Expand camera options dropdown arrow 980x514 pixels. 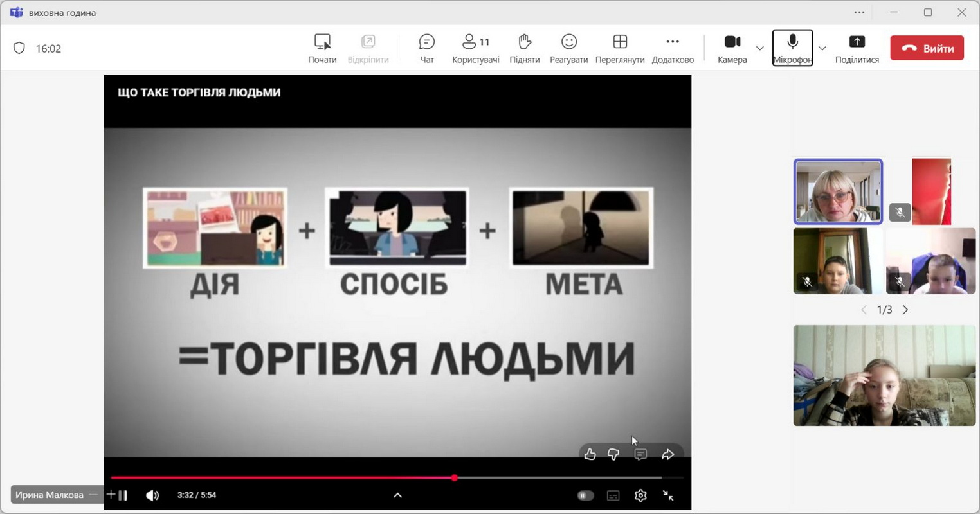pyautogui.click(x=759, y=49)
